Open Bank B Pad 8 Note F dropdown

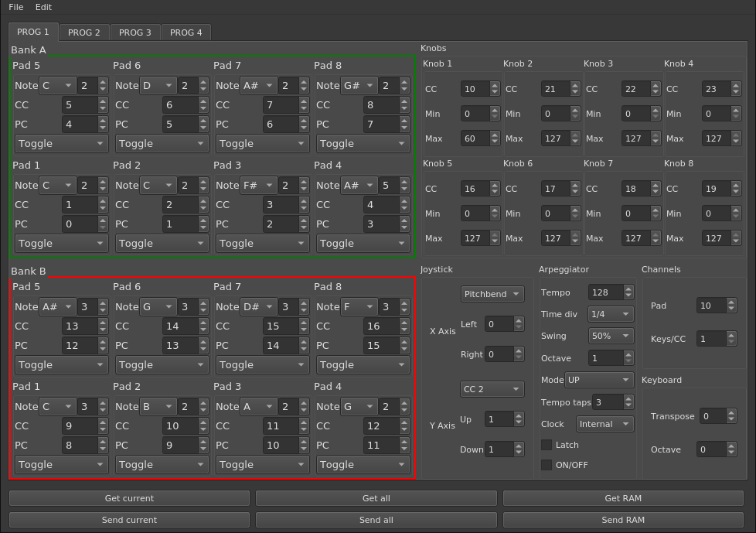359,307
